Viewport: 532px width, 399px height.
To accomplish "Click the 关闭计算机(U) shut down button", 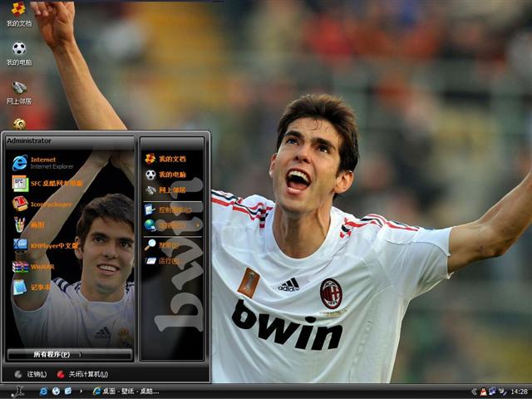I will pyautogui.click(x=82, y=374).
